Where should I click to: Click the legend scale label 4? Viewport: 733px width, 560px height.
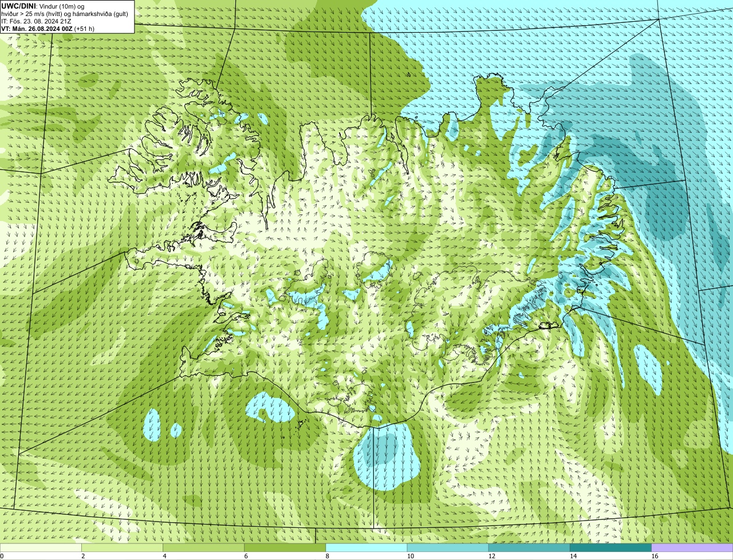tap(164, 556)
